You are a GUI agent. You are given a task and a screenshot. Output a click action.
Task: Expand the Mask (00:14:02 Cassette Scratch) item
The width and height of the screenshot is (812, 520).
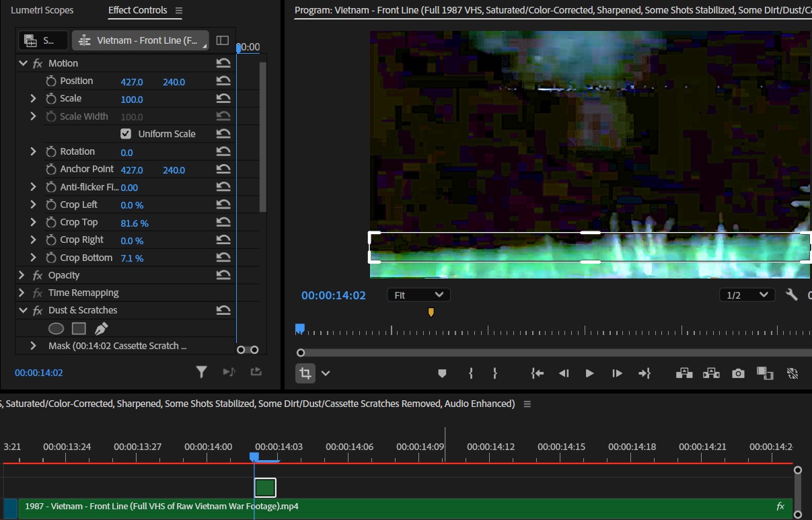coord(33,346)
